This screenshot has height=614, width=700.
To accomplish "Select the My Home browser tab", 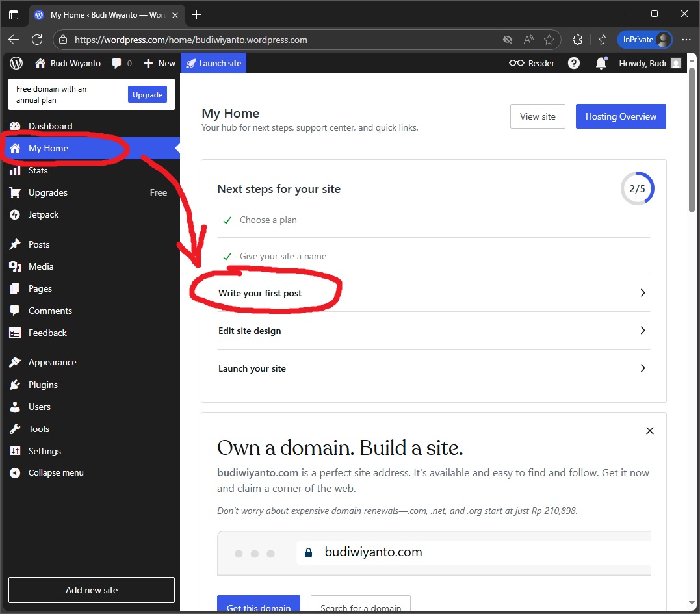I will pos(107,15).
